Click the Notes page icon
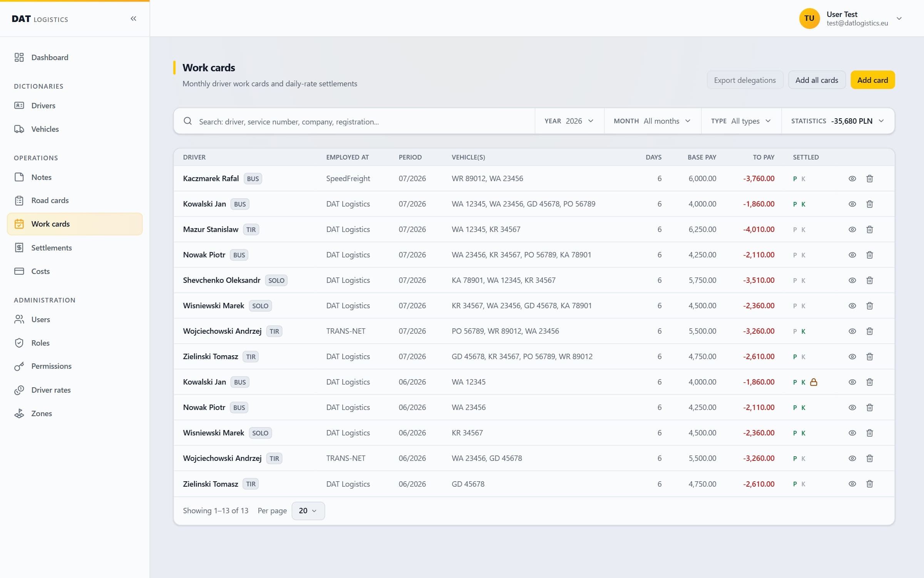 [19, 177]
